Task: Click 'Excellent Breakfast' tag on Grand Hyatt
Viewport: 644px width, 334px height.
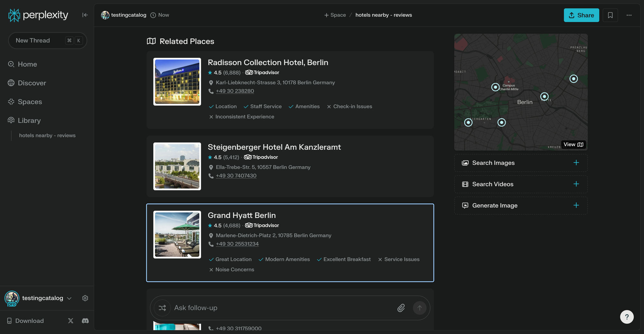Action: click(x=344, y=260)
